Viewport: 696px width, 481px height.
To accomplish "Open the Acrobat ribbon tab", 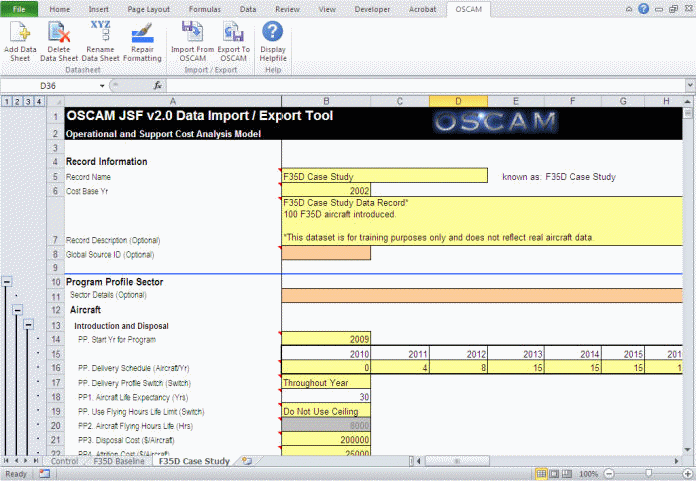I will click(422, 9).
